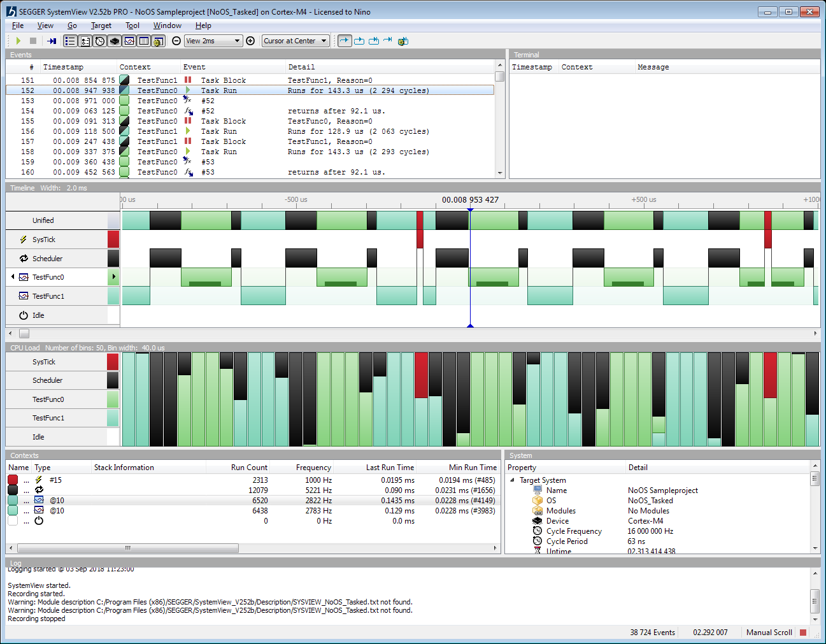826x644 pixels.
Task: Toggle the Timeline window (clock icon)
Action: (100, 41)
